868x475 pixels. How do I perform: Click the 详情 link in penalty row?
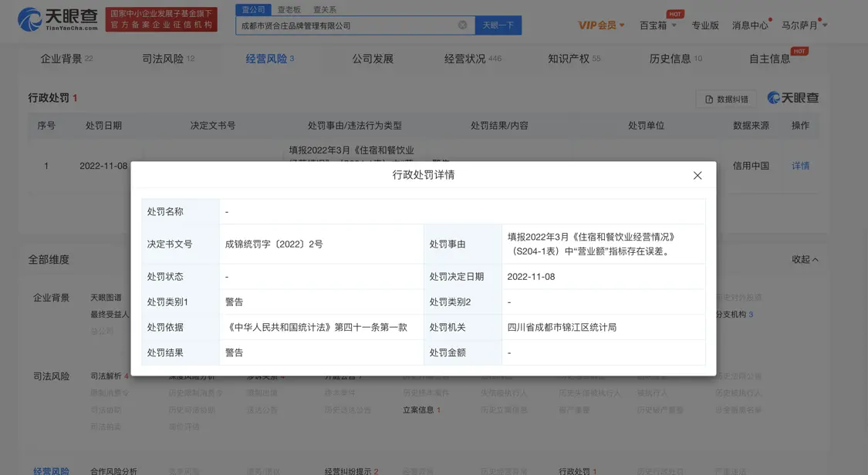(800, 166)
